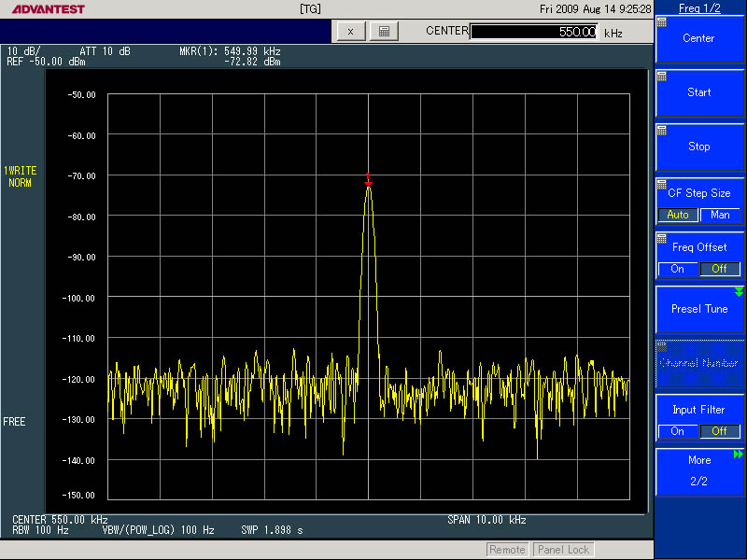Turn Freq Offset On

pyautogui.click(x=678, y=269)
